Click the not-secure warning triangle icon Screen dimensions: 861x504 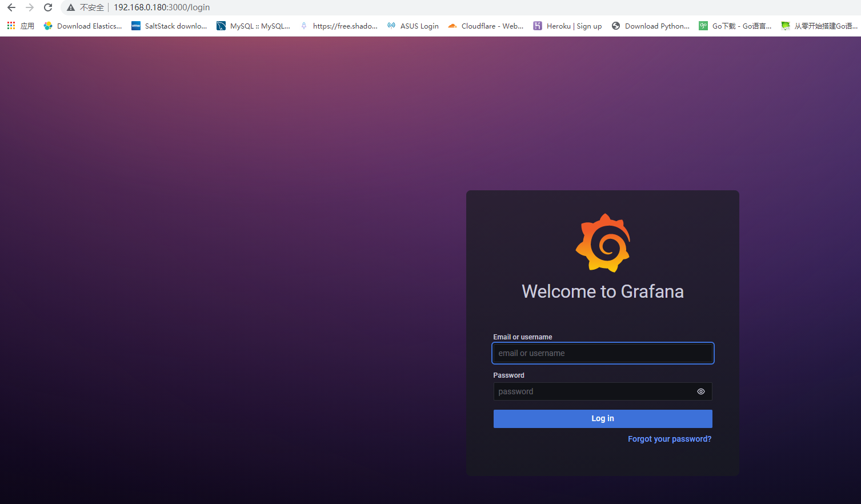click(71, 7)
